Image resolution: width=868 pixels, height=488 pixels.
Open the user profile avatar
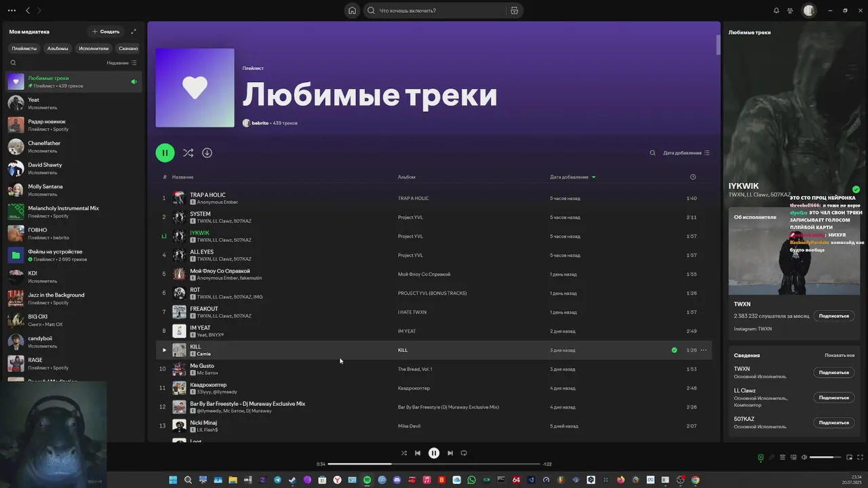(809, 10)
